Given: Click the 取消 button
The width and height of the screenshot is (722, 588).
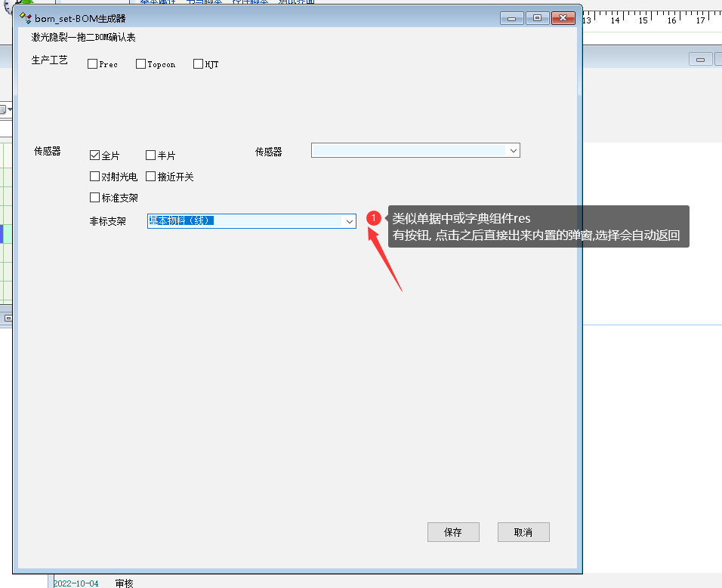Looking at the screenshot, I should (x=523, y=532).
